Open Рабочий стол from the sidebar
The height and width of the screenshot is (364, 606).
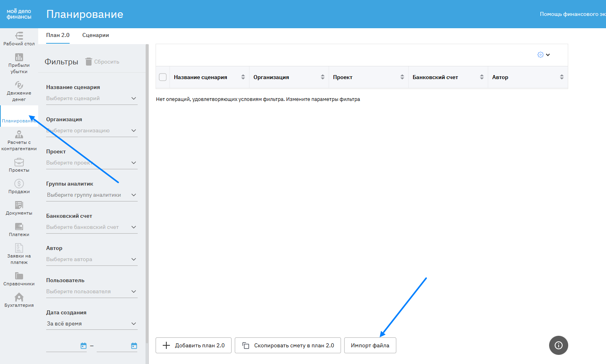[19, 39]
